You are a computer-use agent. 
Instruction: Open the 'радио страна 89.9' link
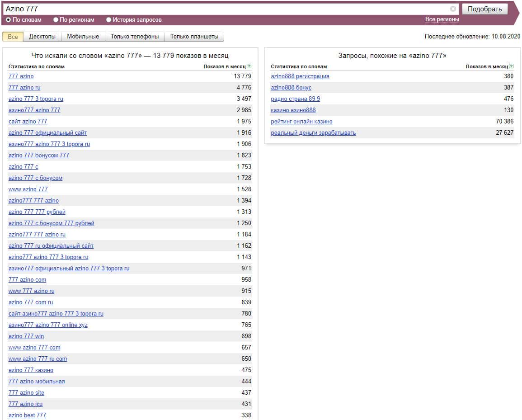[295, 99]
